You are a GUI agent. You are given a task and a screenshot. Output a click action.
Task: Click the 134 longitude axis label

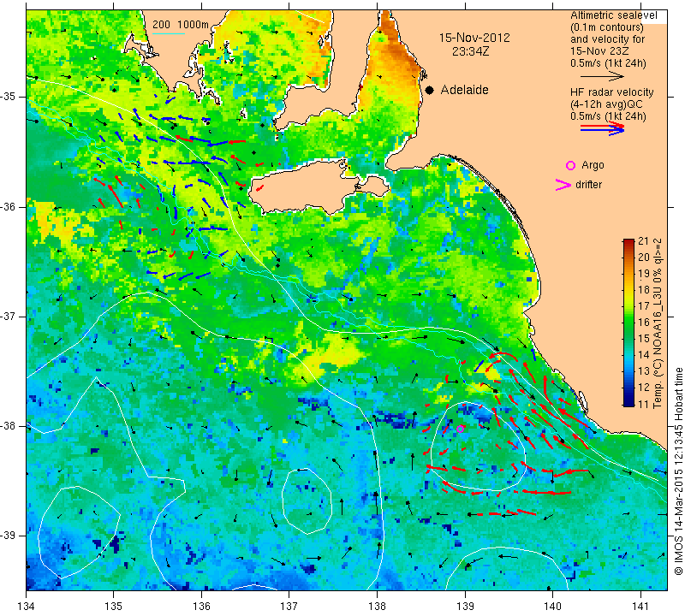coord(27,606)
